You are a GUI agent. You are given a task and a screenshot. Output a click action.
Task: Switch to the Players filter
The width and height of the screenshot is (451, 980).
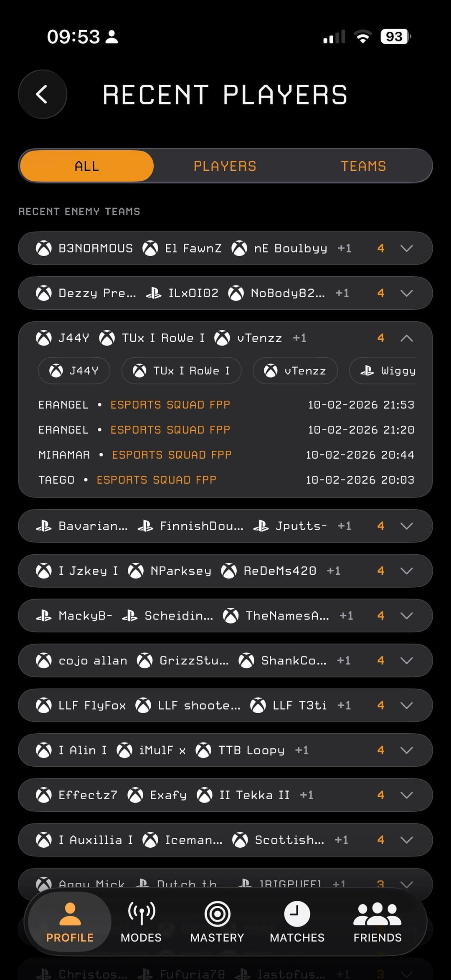pos(225,166)
